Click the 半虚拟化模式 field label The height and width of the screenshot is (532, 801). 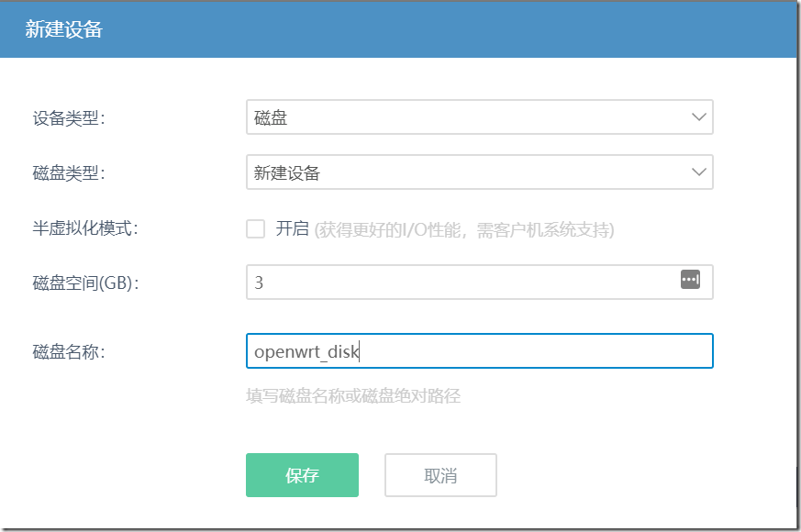84,228
